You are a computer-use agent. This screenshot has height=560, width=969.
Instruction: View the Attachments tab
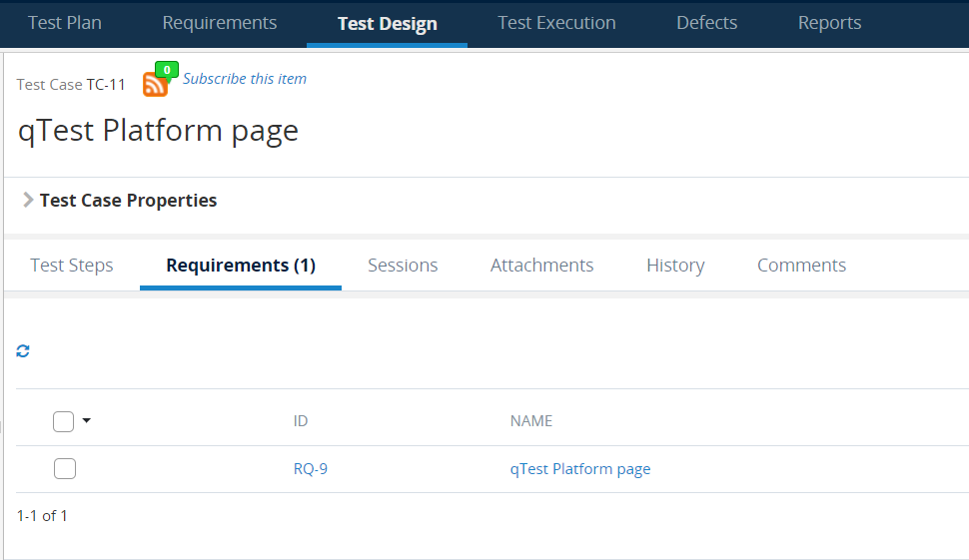click(x=541, y=266)
